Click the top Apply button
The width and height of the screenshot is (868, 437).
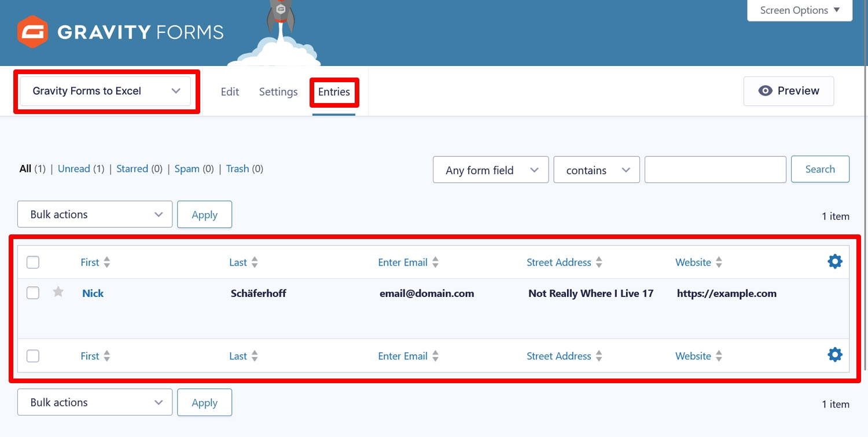pyautogui.click(x=204, y=214)
